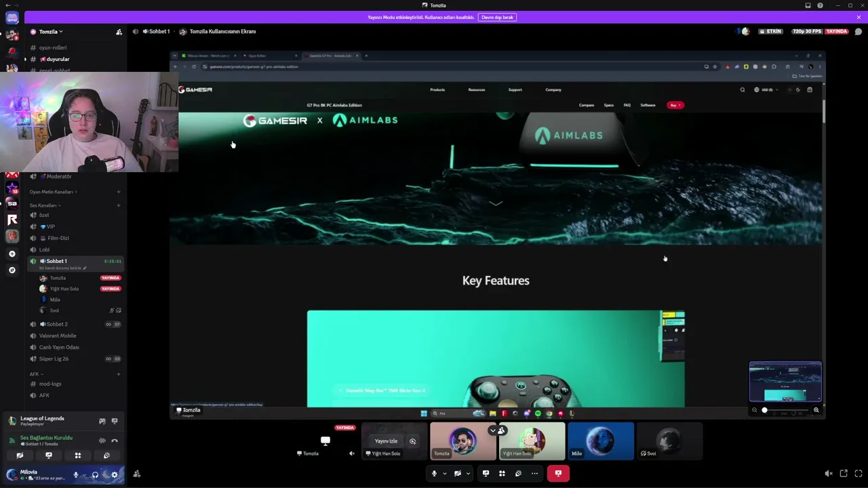868x488 pixels.
Task: Open more options three-dot call menu
Action: (x=534, y=473)
